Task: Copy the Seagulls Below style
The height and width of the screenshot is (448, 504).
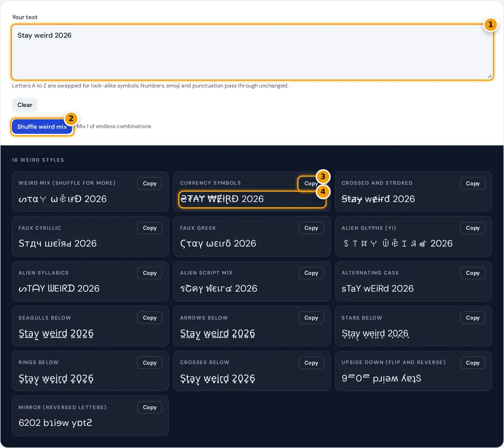Action: pyautogui.click(x=150, y=318)
